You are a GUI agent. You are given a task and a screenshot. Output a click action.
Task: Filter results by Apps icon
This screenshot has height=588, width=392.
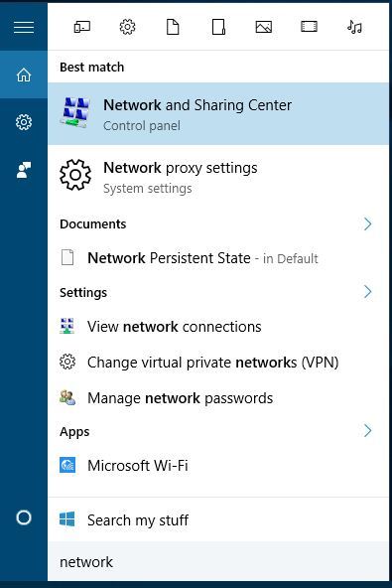82,27
